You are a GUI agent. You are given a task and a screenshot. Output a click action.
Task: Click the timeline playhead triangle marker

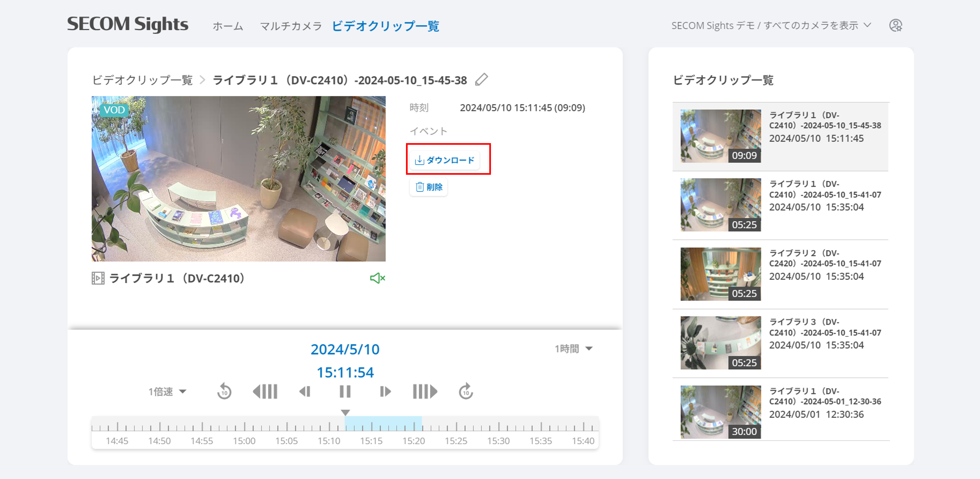tap(345, 412)
